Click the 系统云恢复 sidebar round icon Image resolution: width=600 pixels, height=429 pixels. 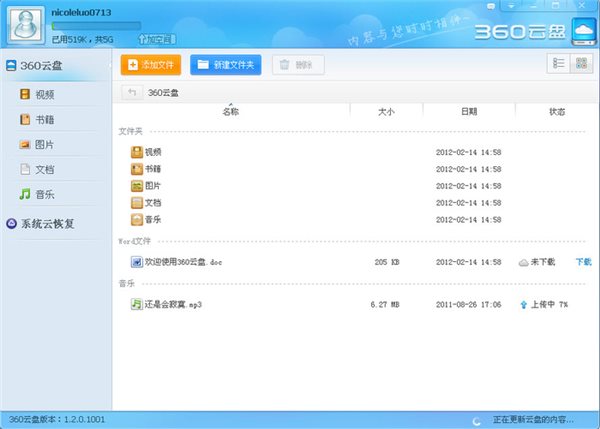(11, 223)
